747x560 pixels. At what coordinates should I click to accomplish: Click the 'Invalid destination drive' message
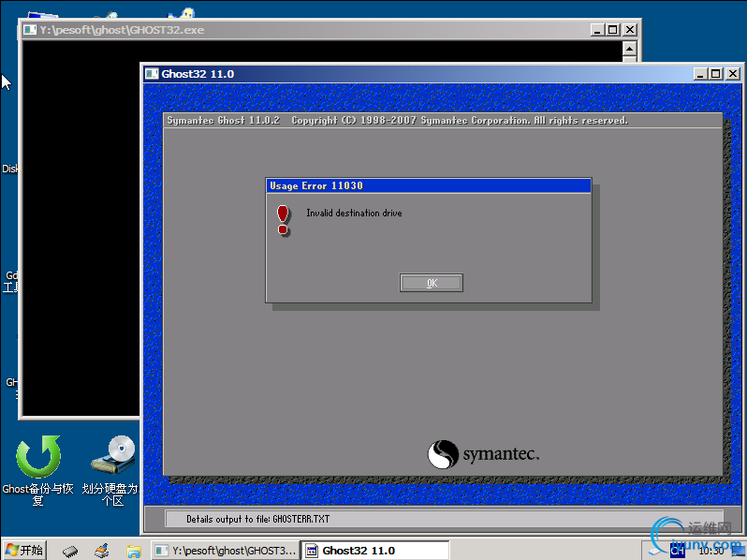354,213
